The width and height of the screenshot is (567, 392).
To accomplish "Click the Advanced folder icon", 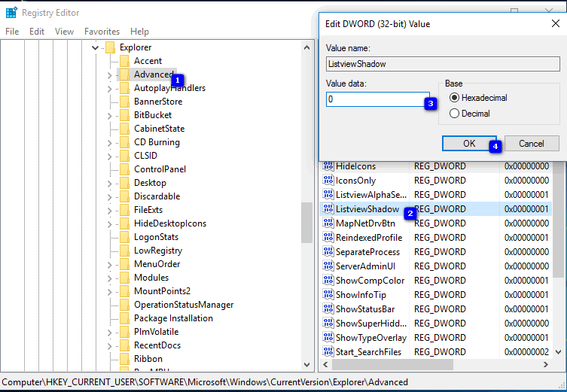I will (124, 74).
